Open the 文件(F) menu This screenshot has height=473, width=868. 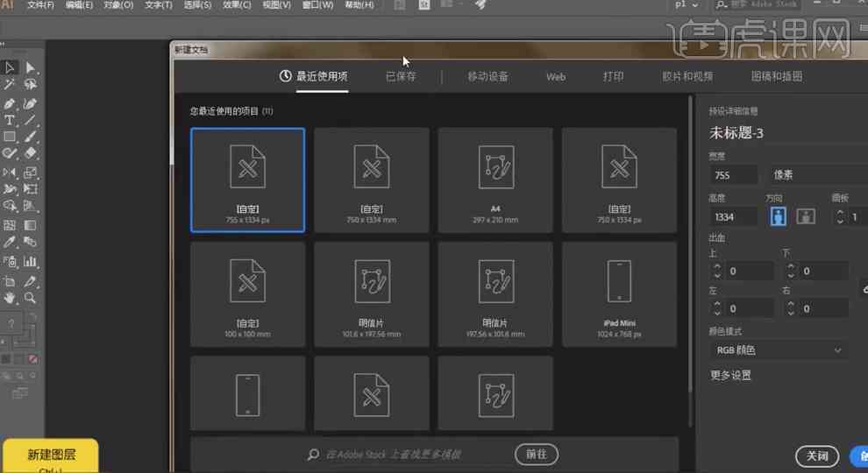pyautogui.click(x=41, y=5)
